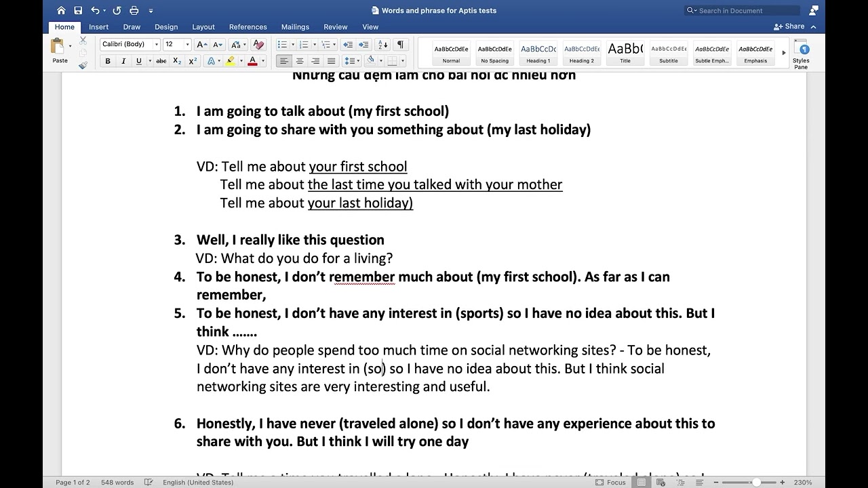The height and width of the screenshot is (488, 868).
Task: Expand the styles gallery arrow
Action: pos(784,53)
